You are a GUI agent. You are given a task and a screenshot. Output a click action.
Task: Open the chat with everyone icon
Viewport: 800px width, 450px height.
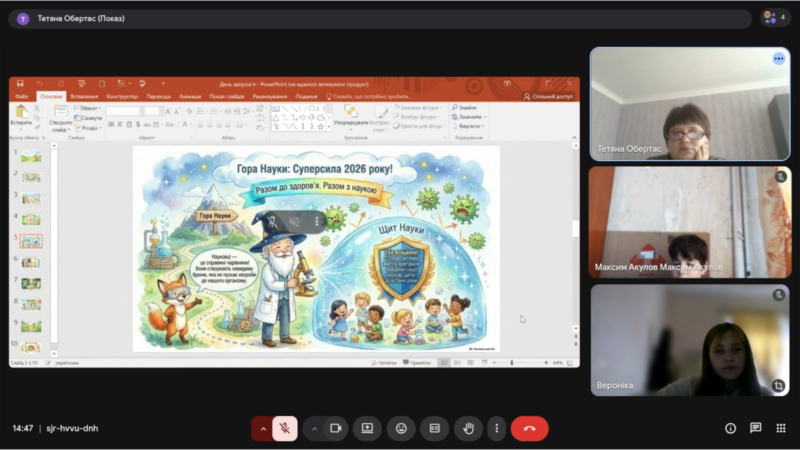pos(755,428)
